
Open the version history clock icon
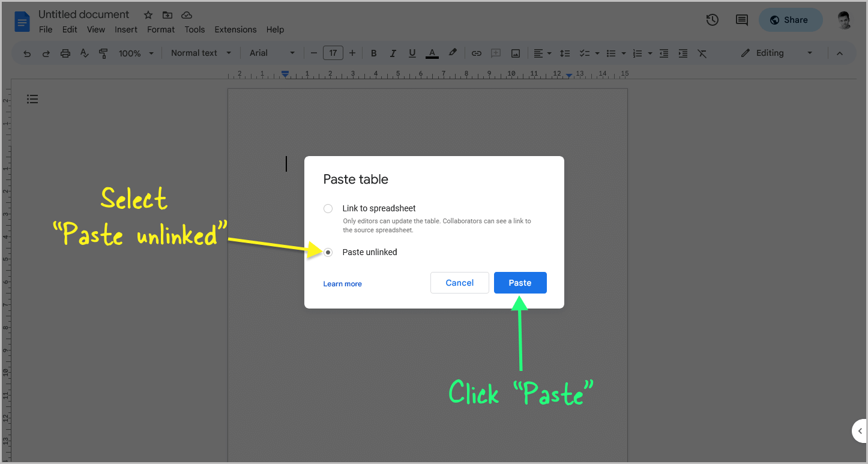coord(712,20)
